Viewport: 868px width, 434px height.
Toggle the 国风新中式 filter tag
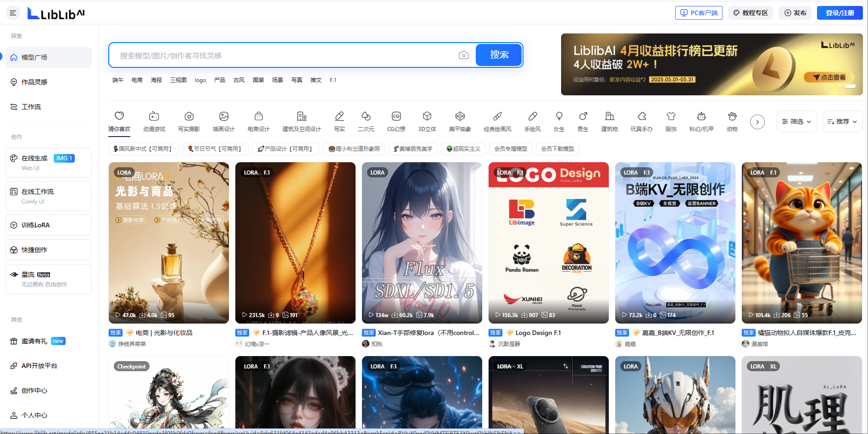[143, 149]
